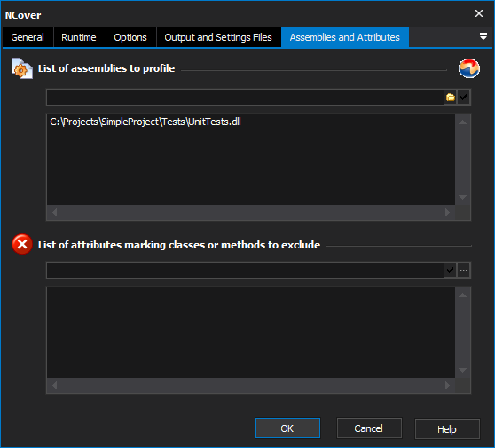Open attribute ellipsis browse button
The width and height of the screenshot is (495, 448).
tap(463, 271)
